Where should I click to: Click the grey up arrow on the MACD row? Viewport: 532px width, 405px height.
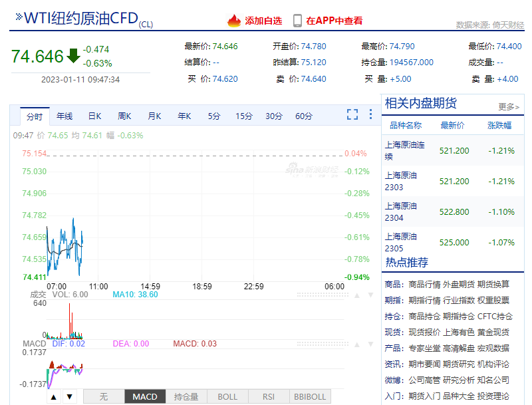[357, 344]
